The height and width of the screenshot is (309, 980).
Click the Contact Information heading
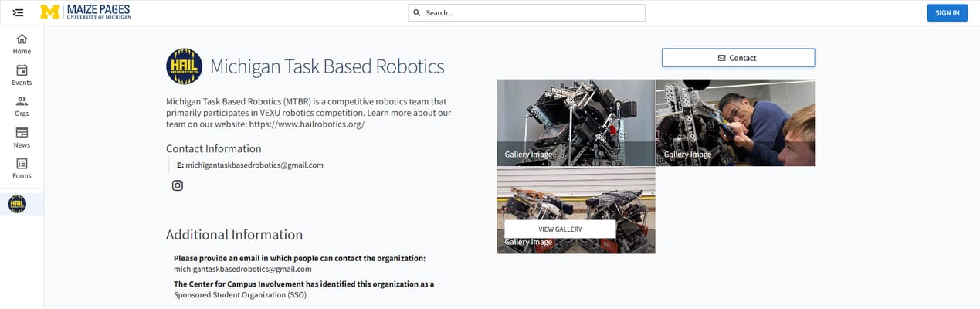pyautogui.click(x=214, y=148)
